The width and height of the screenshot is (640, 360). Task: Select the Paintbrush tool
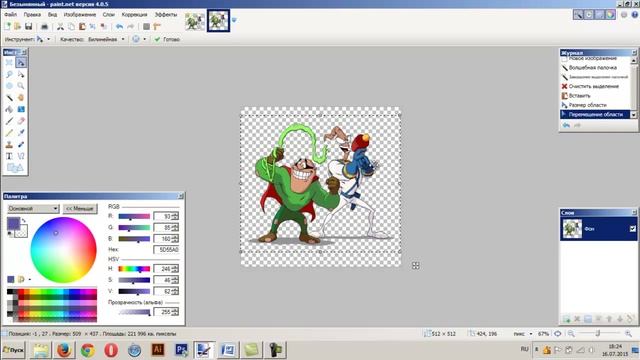(x=9, y=121)
